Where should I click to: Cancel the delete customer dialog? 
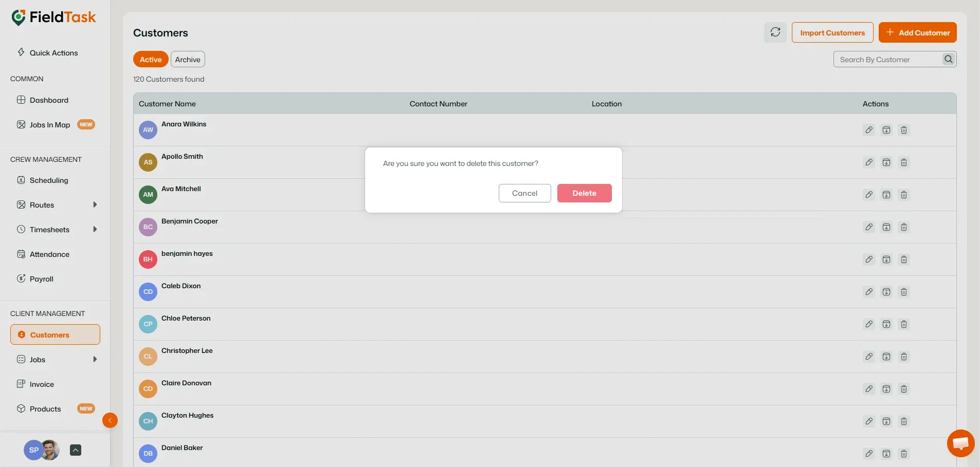pyautogui.click(x=524, y=193)
